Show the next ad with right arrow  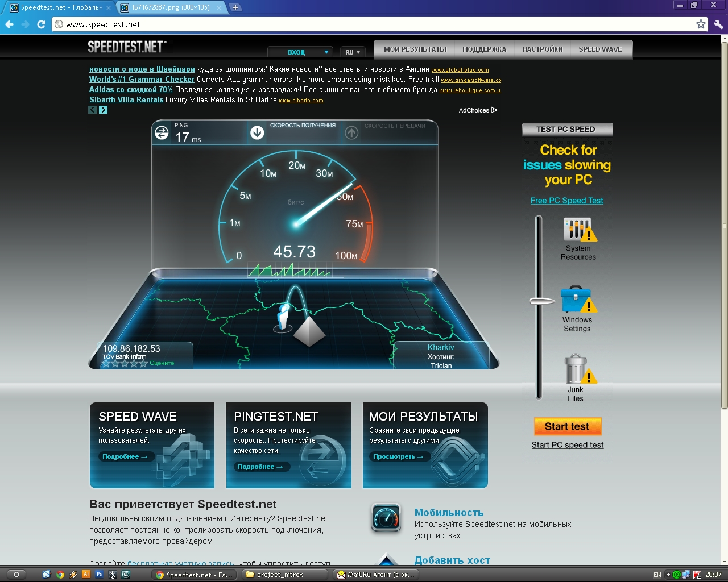point(103,110)
